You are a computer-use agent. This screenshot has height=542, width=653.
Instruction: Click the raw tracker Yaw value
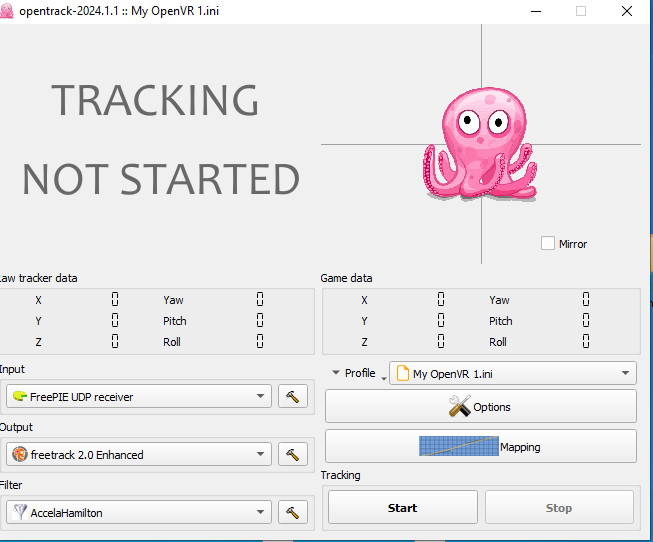(259, 300)
